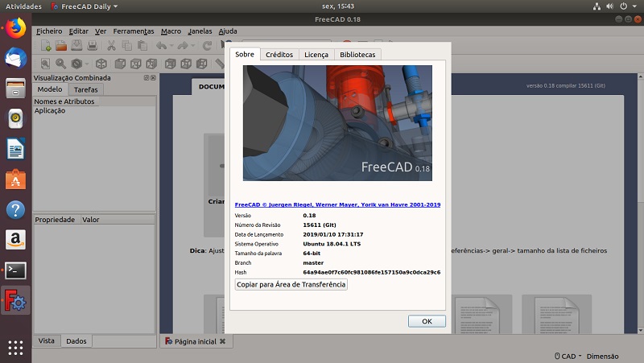Cut selection with the scissors icon
The image size is (644, 363).
click(111, 46)
